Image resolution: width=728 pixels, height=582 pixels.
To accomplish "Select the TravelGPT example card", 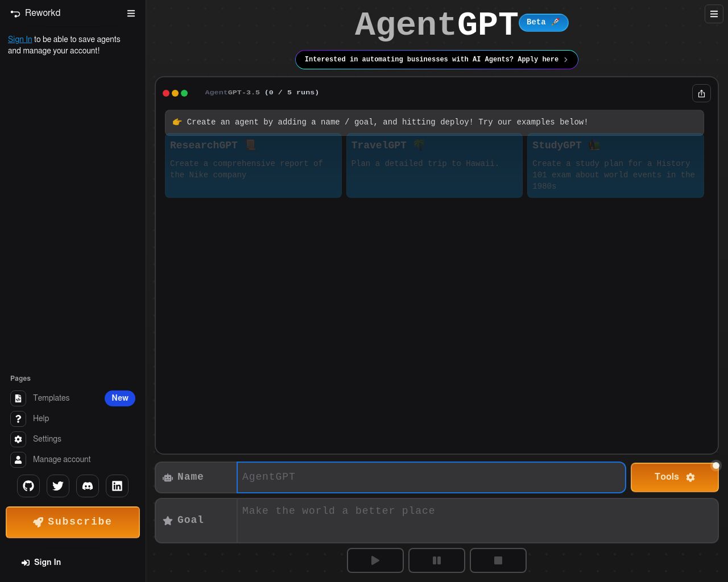I will pyautogui.click(x=435, y=165).
